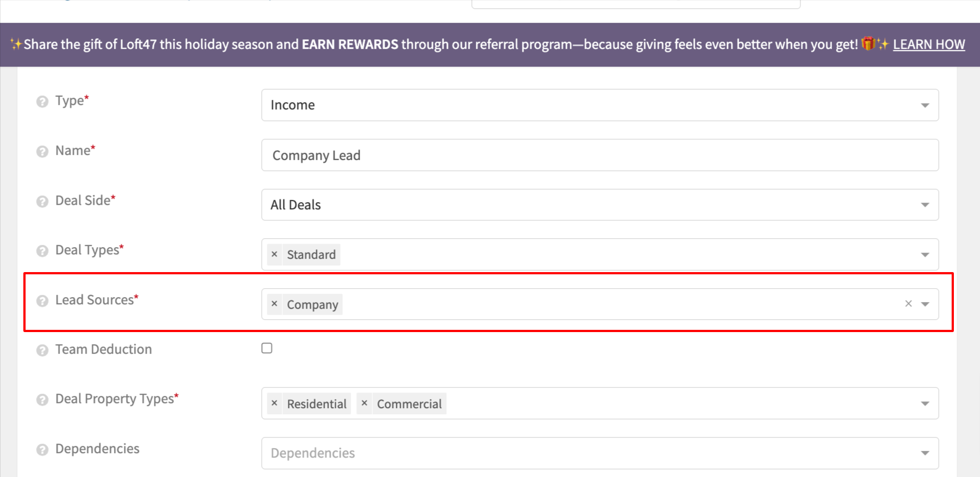Open help icon beside Dependencies label
The height and width of the screenshot is (477, 980).
(42, 450)
